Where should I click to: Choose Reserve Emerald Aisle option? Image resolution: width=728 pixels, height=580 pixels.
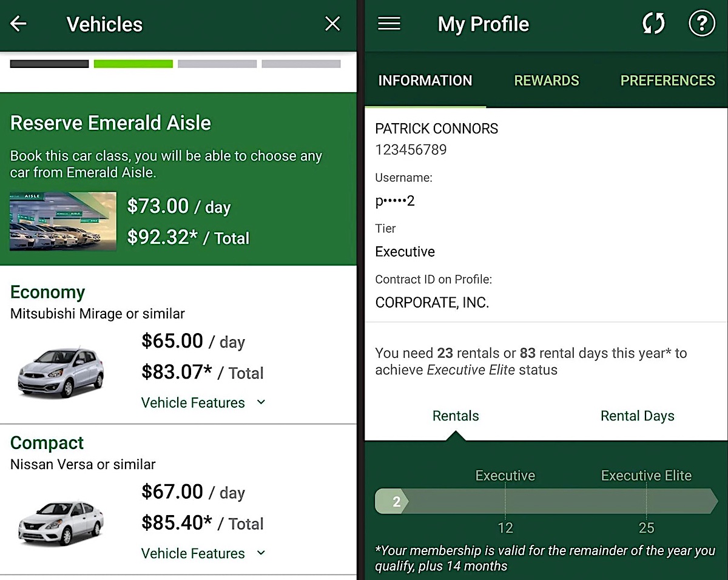tap(178, 179)
